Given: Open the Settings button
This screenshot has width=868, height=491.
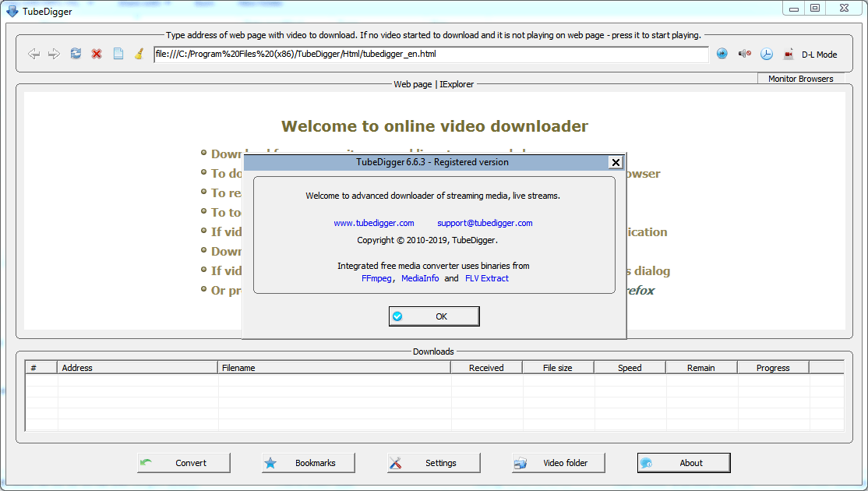Looking at the screenshot, I should (434, 463).
